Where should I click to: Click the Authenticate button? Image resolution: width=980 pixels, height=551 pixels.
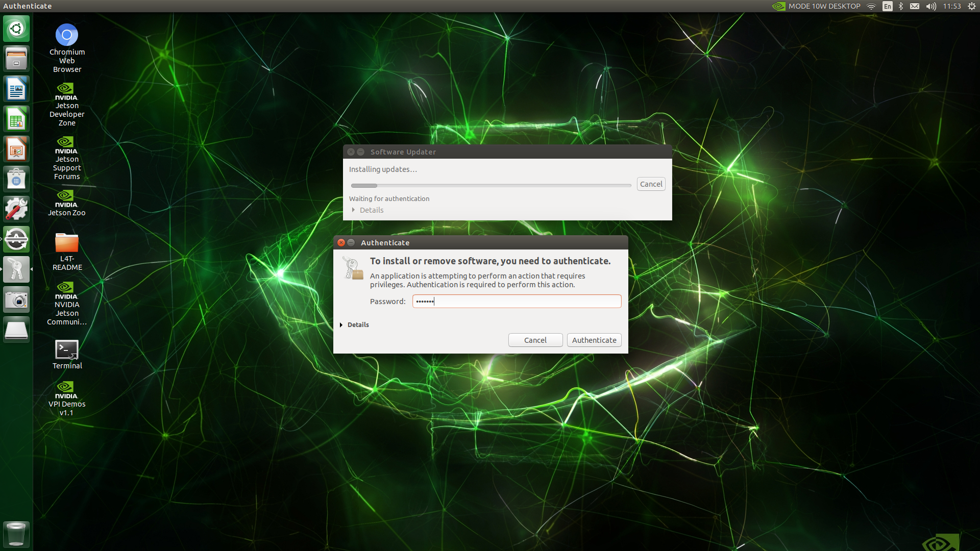tap(594, 340)
